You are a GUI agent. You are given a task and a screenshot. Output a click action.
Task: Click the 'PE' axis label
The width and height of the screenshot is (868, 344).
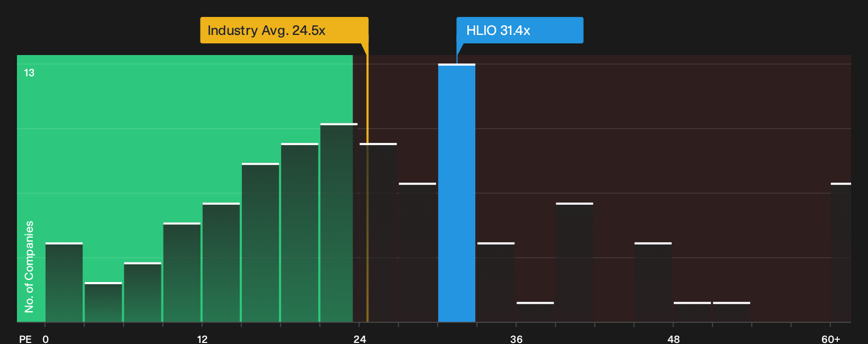[x=25, y=339]
